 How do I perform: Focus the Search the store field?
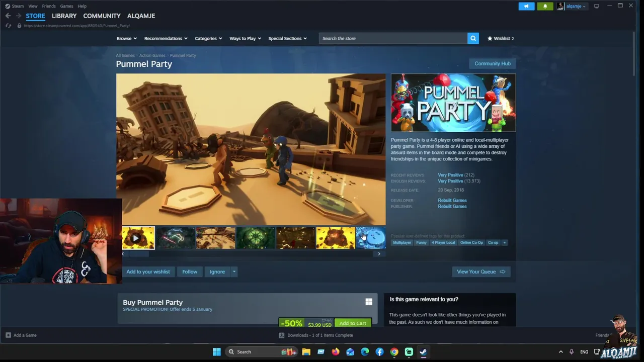pyautogui.click(x=393, y=38)
